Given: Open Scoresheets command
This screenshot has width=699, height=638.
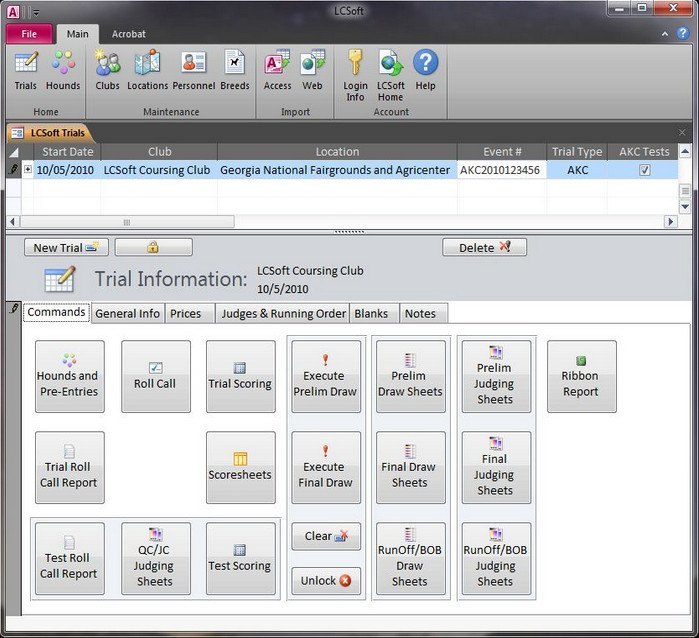Looking at the screenshot, I should tap(241, 467).
